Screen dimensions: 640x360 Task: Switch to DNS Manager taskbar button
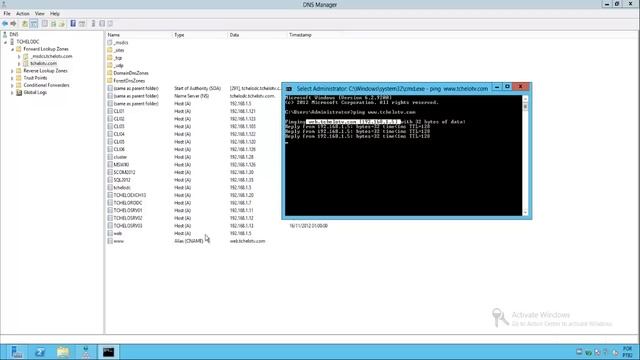[86, 352]
